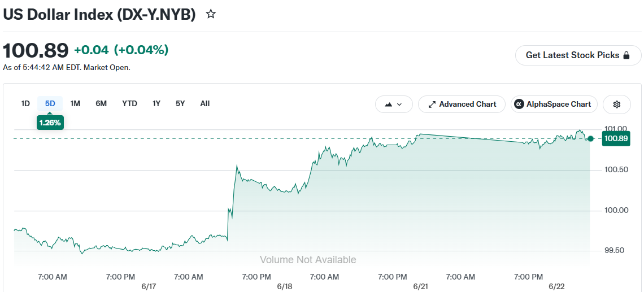Open the Advanced Chart

(x=462, y=104)
